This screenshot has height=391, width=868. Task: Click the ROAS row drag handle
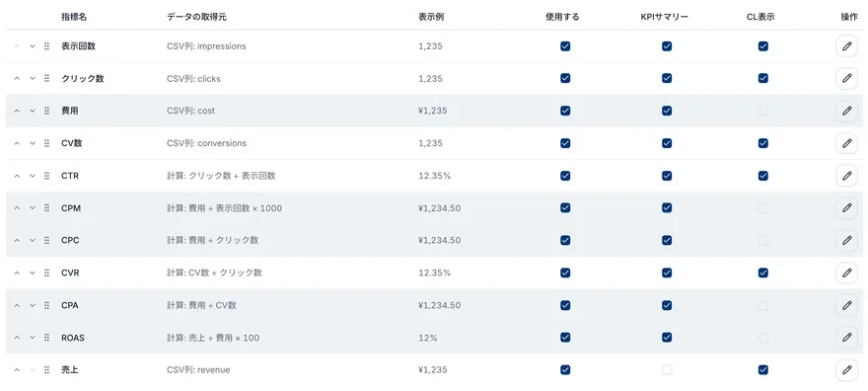click(47, 338)
